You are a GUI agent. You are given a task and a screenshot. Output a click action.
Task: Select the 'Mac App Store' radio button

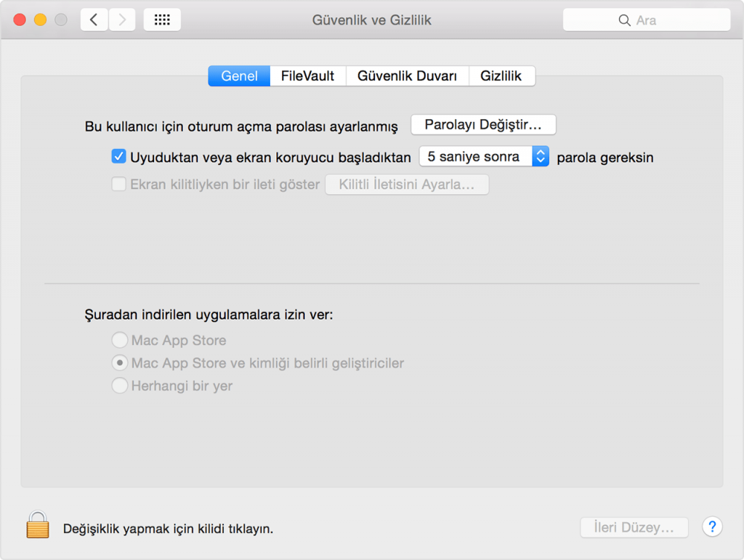119,339
